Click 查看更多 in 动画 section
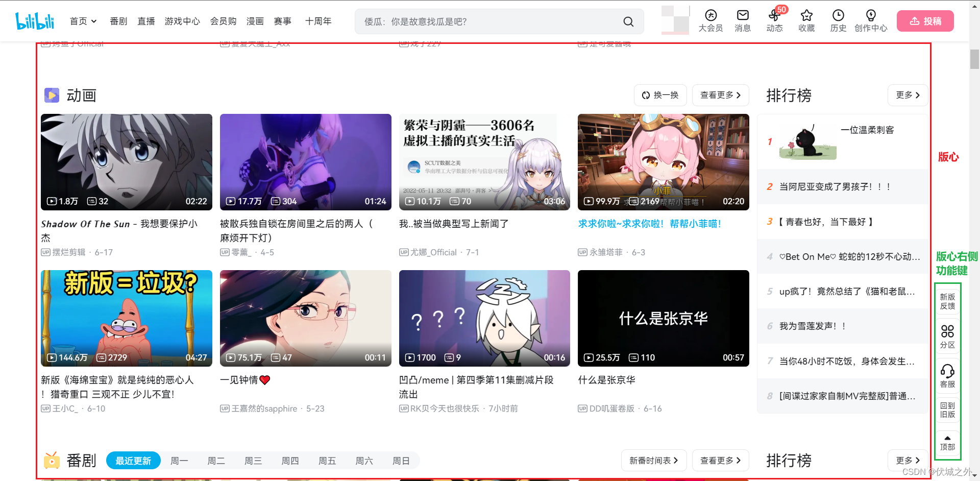980x481 pixels. [x=720, y=95]
